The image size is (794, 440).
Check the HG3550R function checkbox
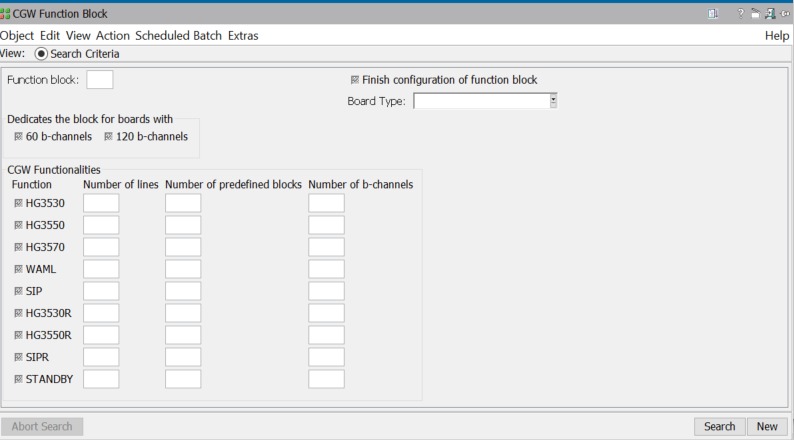pos(19,335)
